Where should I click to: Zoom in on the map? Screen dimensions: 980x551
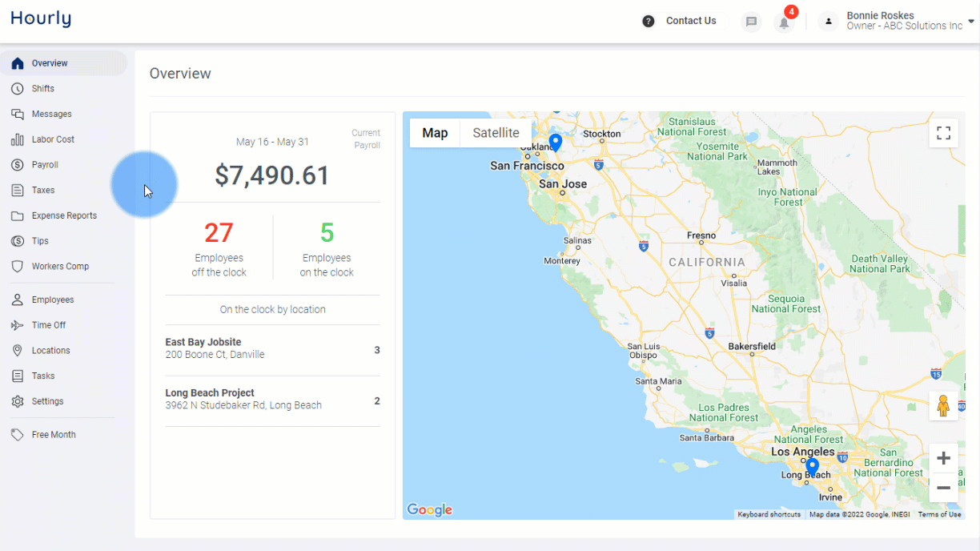(x=944, y=458)
